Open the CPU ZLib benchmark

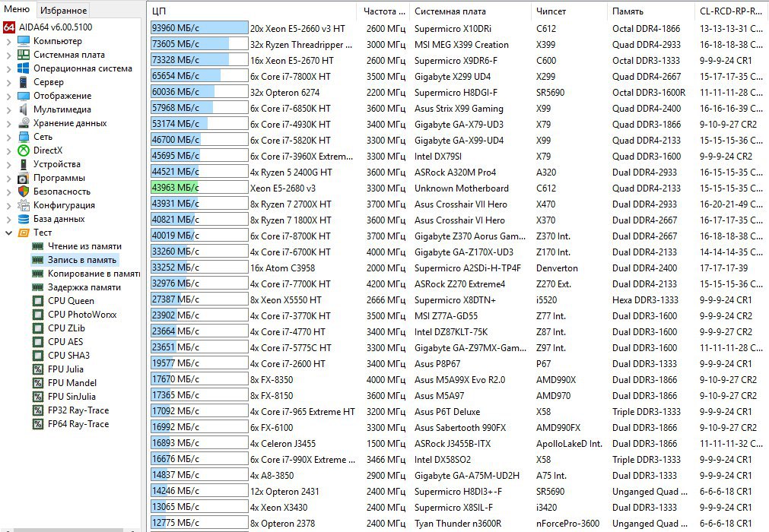click(66, 328)
